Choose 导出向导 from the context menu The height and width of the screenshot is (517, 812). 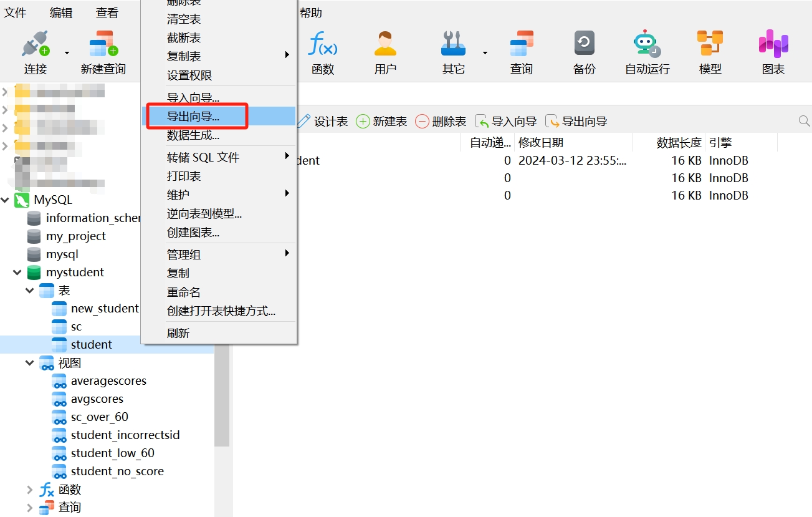click(x=193, y=116)
